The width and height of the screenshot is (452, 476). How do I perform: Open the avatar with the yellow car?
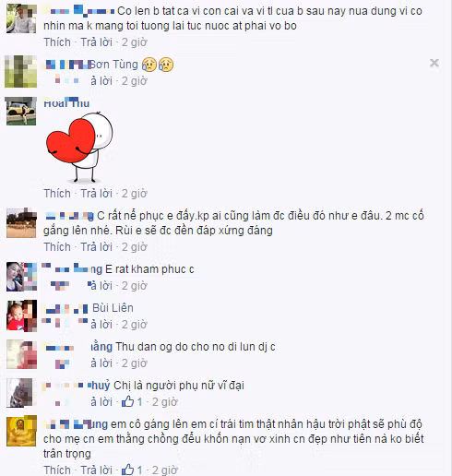(21, 112)
